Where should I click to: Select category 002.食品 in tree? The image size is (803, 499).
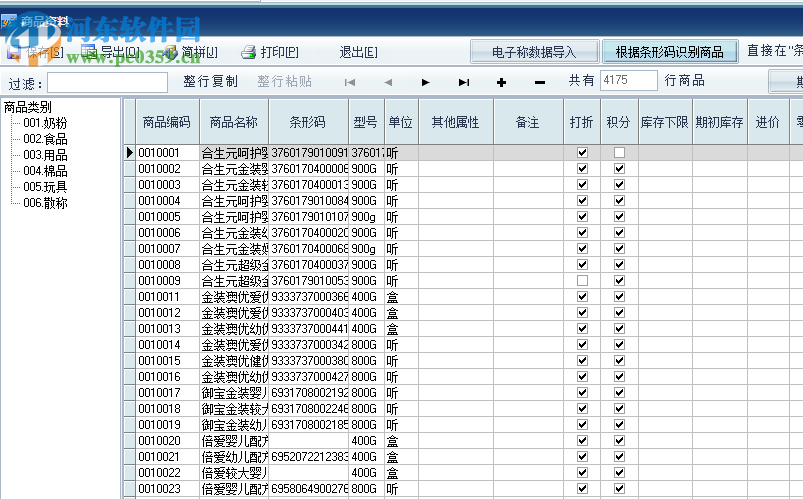45,139
